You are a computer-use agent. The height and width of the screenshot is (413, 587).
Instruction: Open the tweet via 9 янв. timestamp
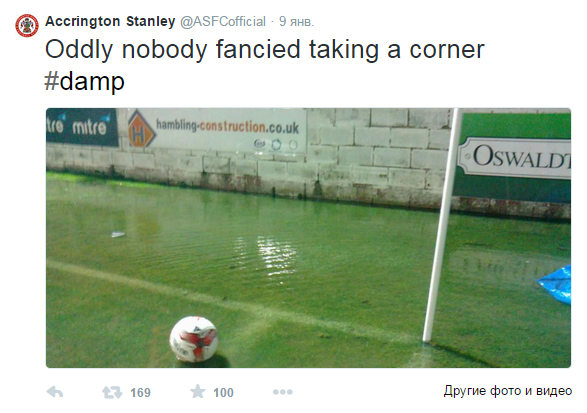[x=296, y=22]
